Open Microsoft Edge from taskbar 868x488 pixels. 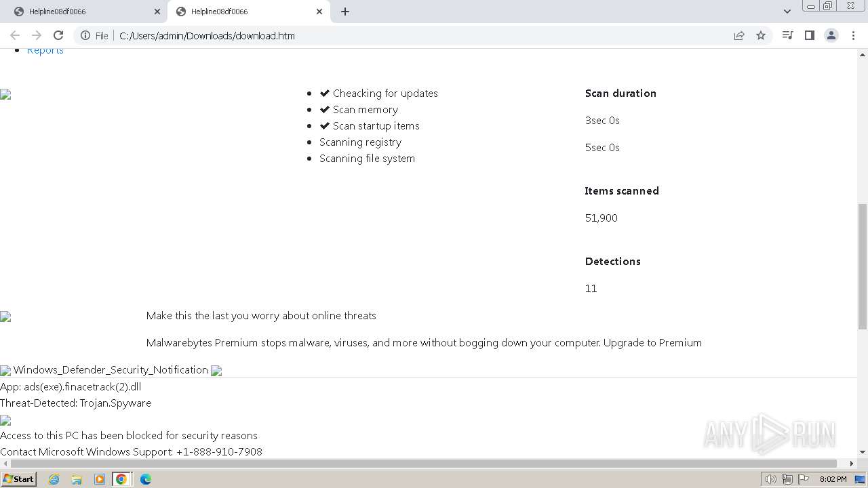tap(146, 479)
